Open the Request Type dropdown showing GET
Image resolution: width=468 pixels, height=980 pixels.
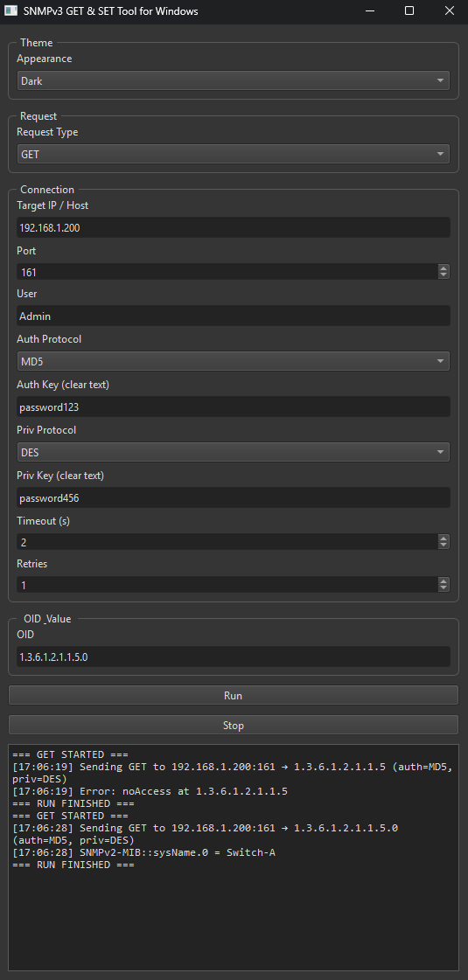pos(233,154)
